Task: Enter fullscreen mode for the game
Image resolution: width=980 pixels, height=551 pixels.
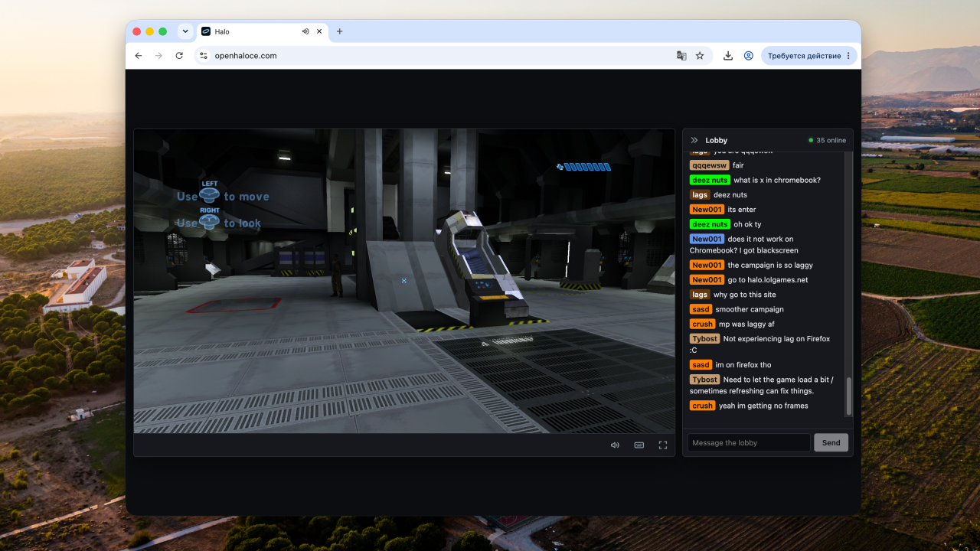Action: (663, 445)
